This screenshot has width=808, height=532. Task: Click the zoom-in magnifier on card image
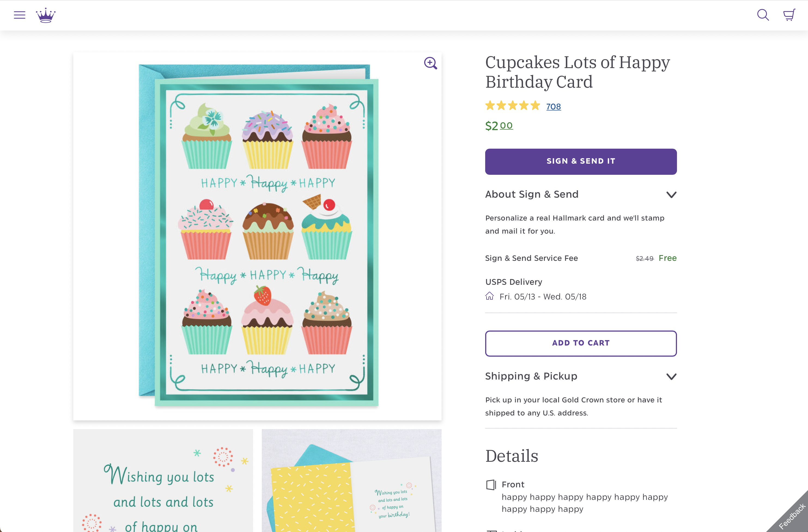pyautogui.click(x=430, y=63)
